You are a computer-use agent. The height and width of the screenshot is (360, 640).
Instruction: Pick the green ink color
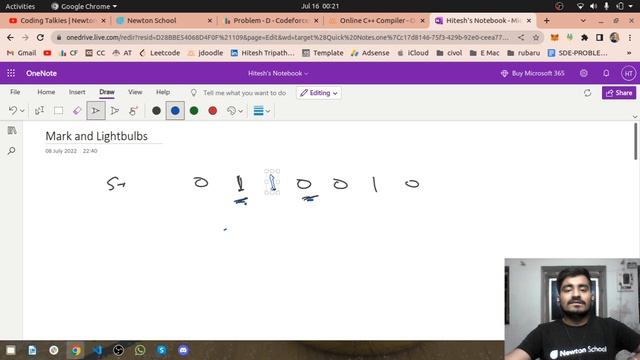point(194,111)
